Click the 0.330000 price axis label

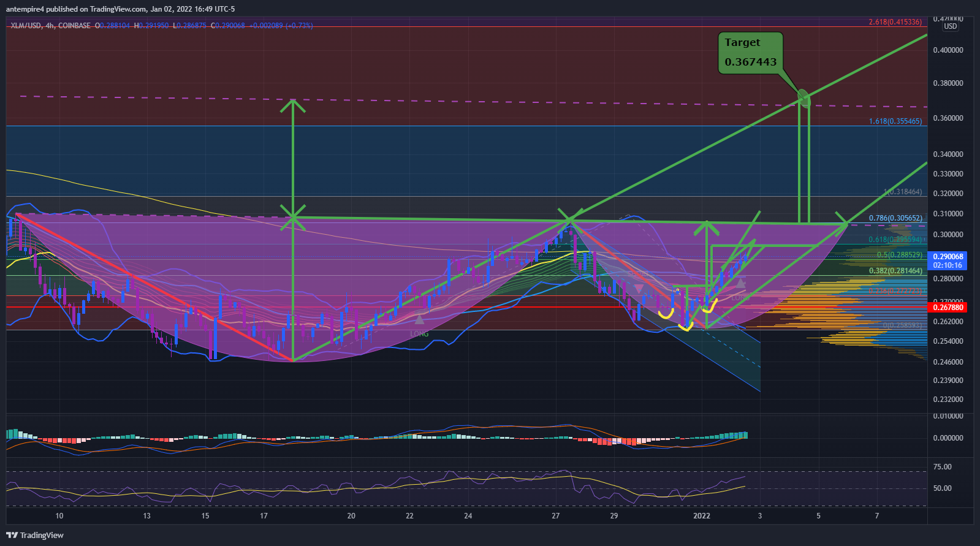point(949,174)
